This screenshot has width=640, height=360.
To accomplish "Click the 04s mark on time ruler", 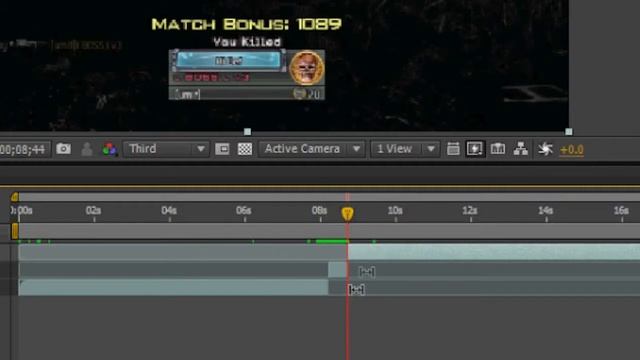I will pyautogui.click(x=169, y=211).
